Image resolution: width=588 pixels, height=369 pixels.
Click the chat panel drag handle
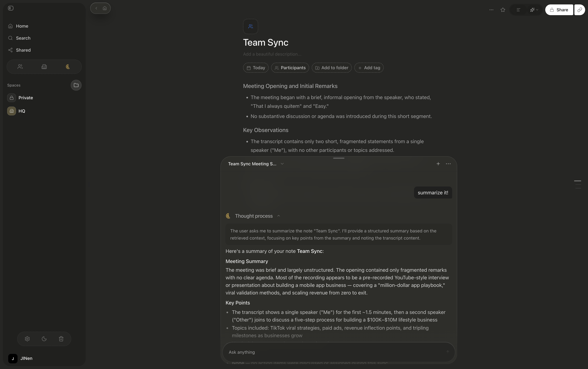[339, 158]
